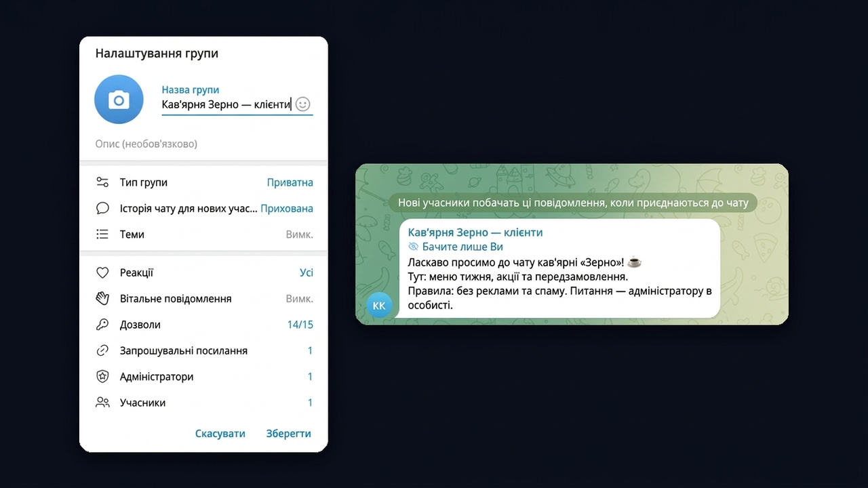Click the Administrators shield icon
This screenshot has width=868, height=488.
click(x=102, y=377)
